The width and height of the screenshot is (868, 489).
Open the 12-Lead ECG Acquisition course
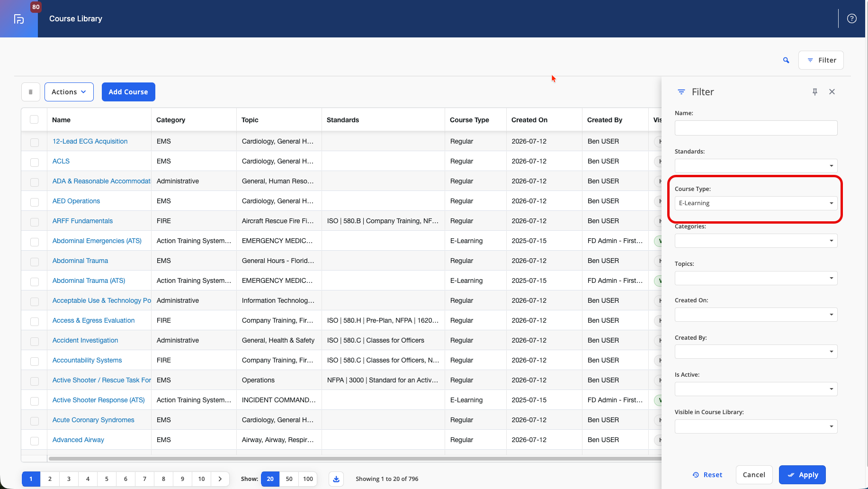[x=90, y=141]
